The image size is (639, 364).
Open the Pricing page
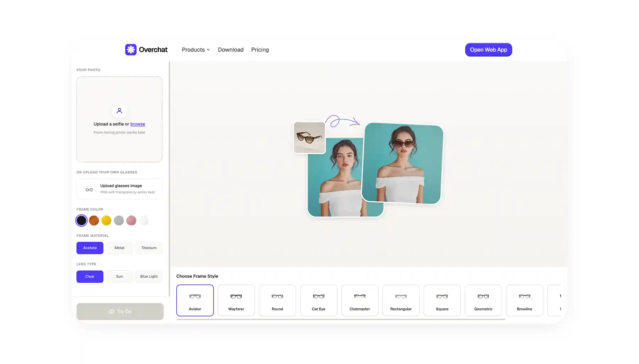(260, 50)
